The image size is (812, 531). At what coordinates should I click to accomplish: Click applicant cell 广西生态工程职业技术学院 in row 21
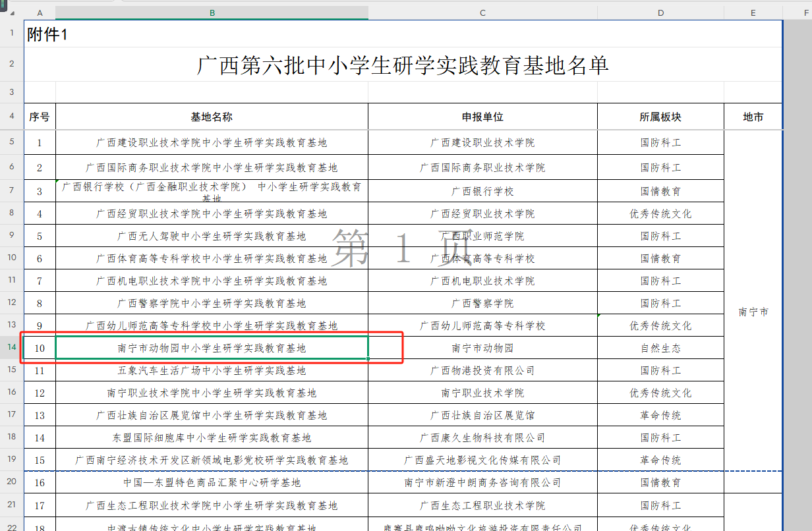point(482,505)
